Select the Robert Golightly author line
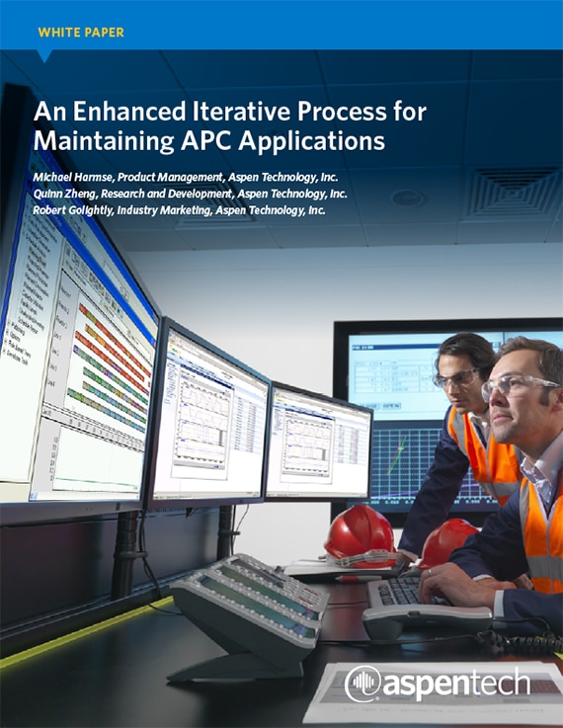Image resolution: width=563 pixels, height=728 pixels. [x=179, y=210]
